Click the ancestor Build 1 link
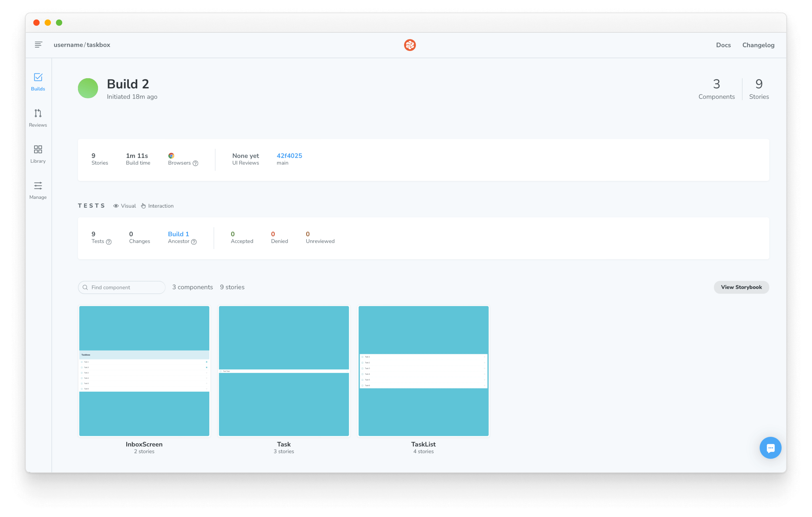The height and width of the screenshot is (517, 812). 178,234
